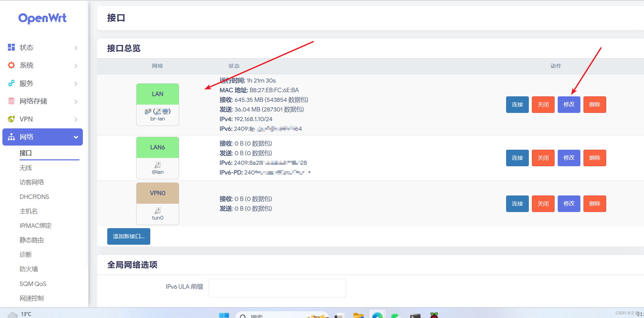Image resolution: width=644 pixels, height=318 pixels.
Task: Click the tan VPN0 interface label
Action: pos(157,193)
